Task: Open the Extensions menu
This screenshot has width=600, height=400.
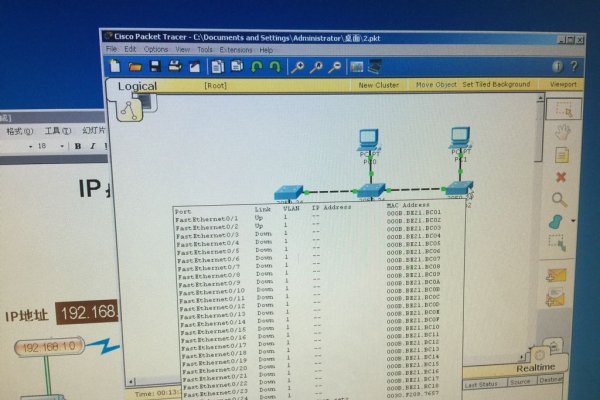Action: 236,49
